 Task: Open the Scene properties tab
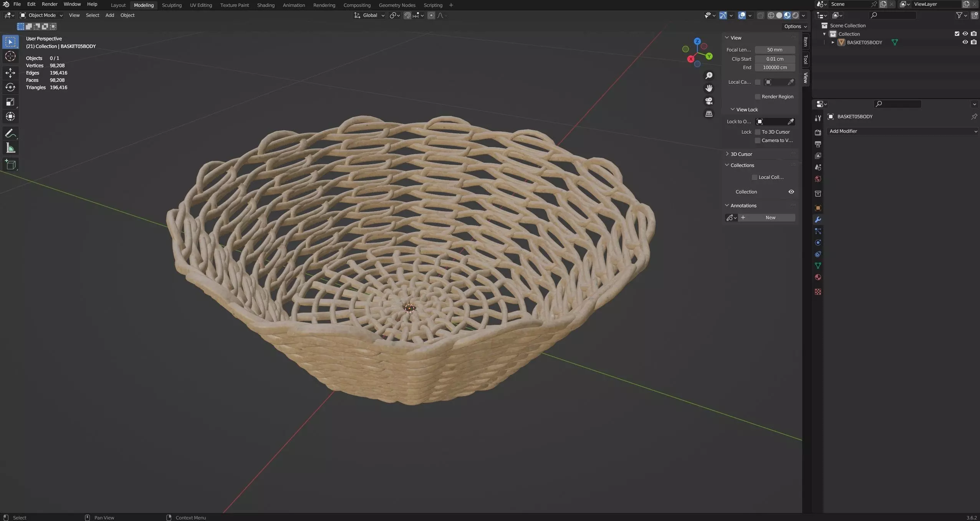[818, 167]
